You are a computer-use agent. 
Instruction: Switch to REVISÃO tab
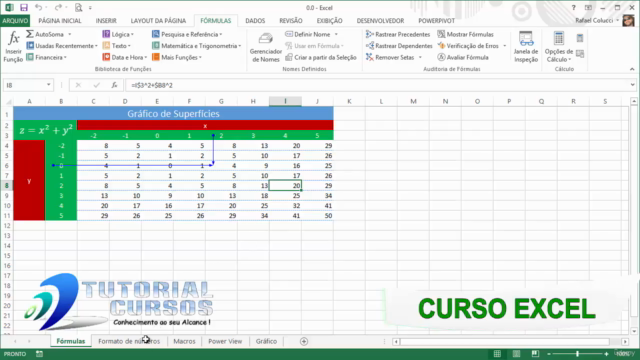pos(291,20)
